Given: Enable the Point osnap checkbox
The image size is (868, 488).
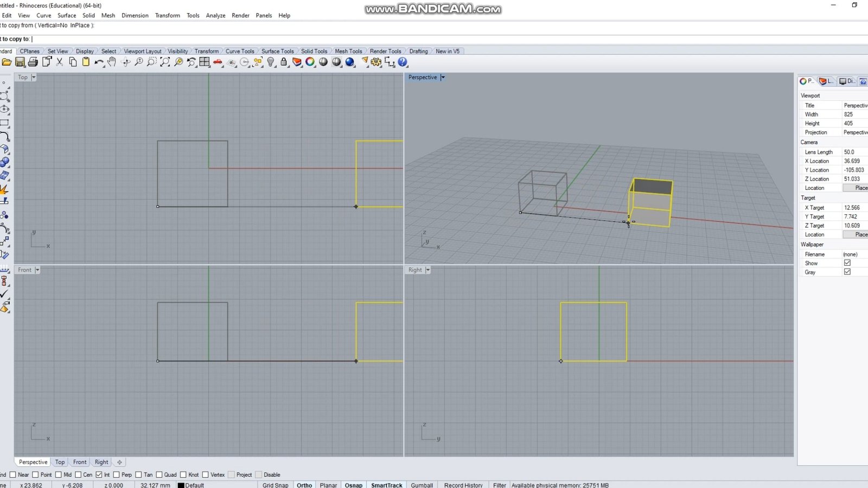Looking at the screenshot, I should click(36, 474).
